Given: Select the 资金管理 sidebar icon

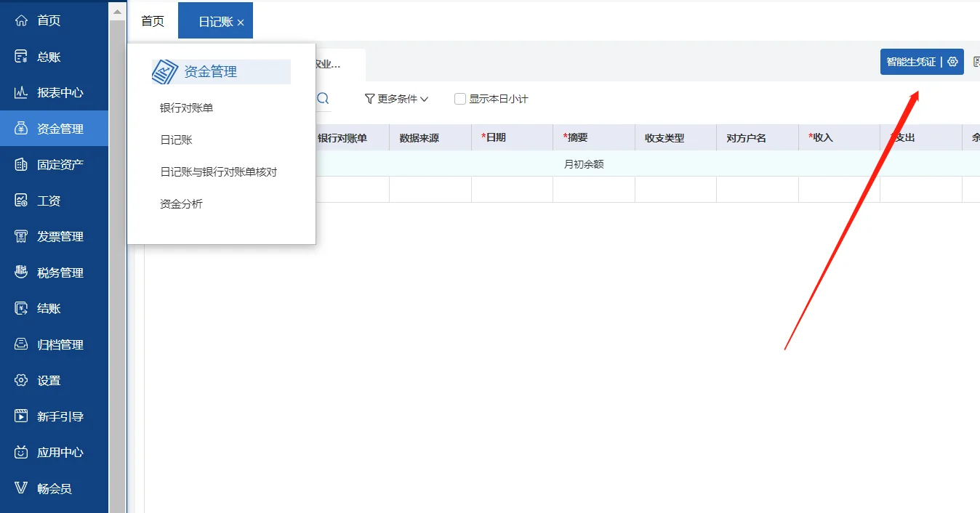Looking at the screenshot, I should [x=22, y=129].
